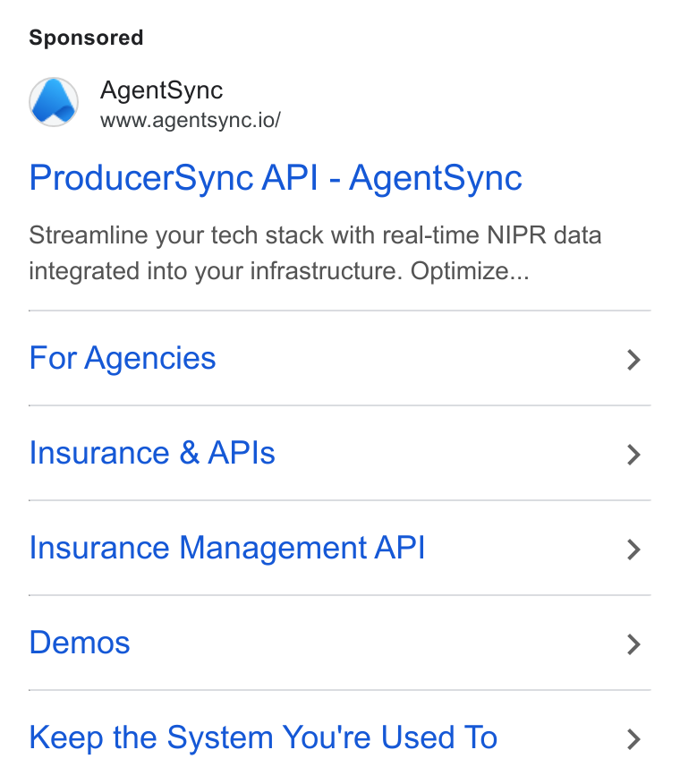This screenshot has width=680, height=784.
Task: Click the AgentSync logo icon
Action: click(54, 101)
